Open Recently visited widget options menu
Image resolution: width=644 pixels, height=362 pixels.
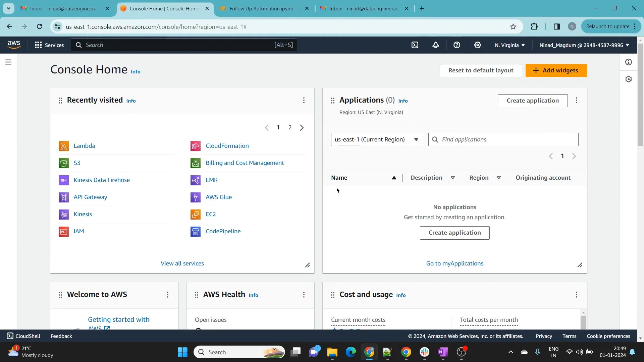point(304,100)
